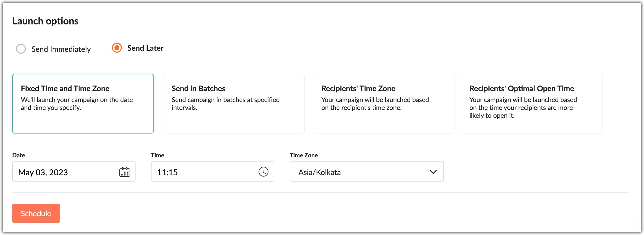Focus the 11:15 time input field
The image size is (644, 235).
pos(212,172)
